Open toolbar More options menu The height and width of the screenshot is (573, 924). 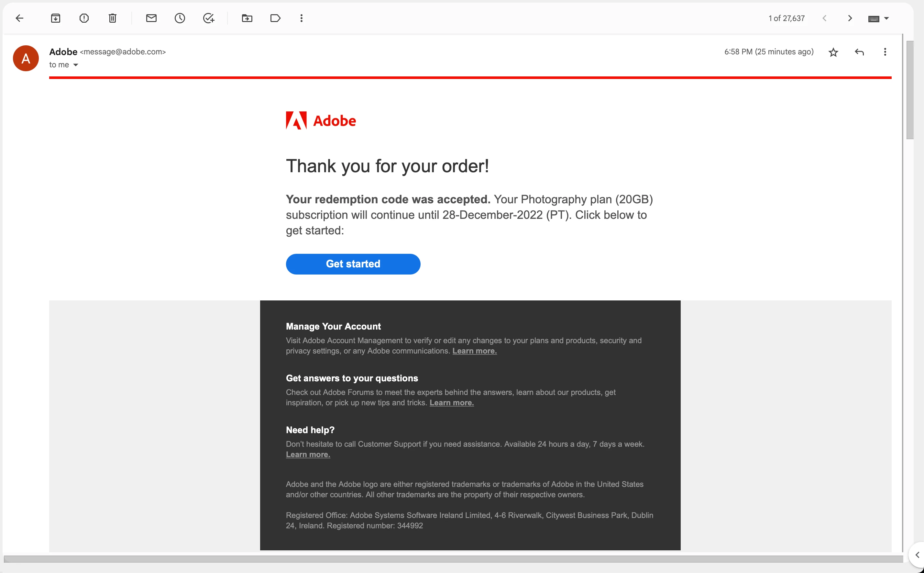(x=302, y=18)
